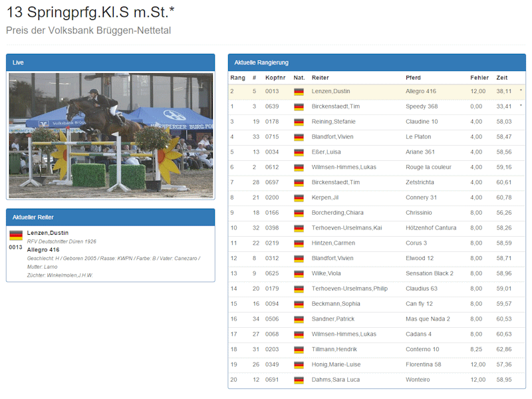The image size is (532, 399).
Task: Click rider name Birckenstaedt,Tim with horse Speedy 368
Action: (x=336, y=106)
